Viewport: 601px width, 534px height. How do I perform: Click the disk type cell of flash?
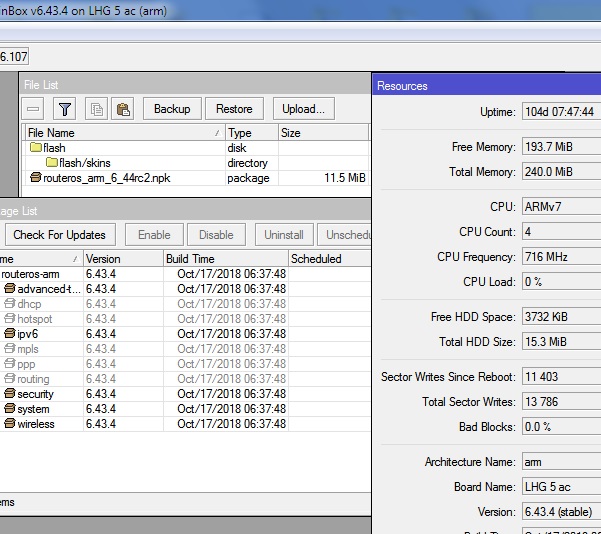pos(252,148)
